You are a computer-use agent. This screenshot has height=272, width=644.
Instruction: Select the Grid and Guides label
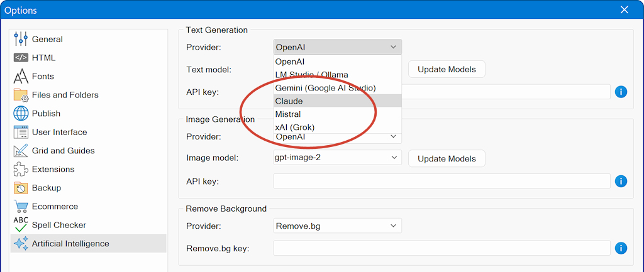pyautogui.click(x=64, y=151)
